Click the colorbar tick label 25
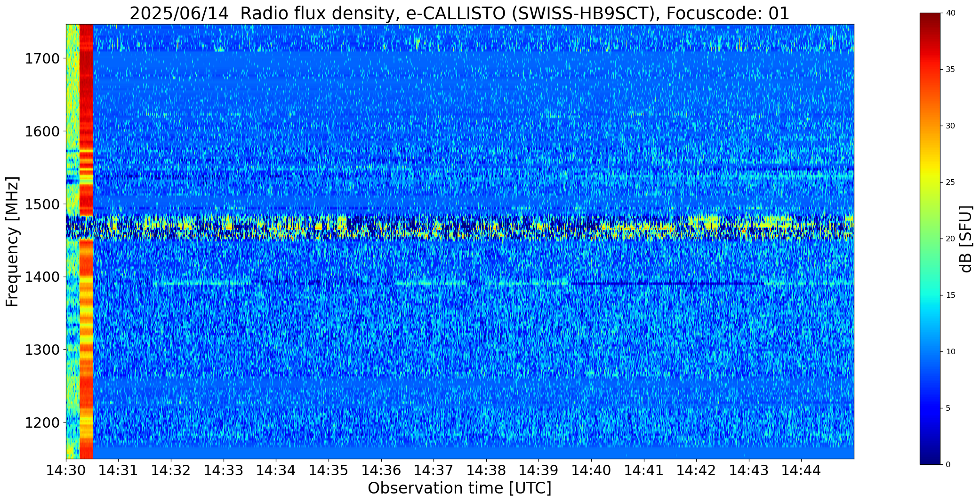The height and width of the screenshot is (502, 980). pyautogui.click(x=950, y=182)
